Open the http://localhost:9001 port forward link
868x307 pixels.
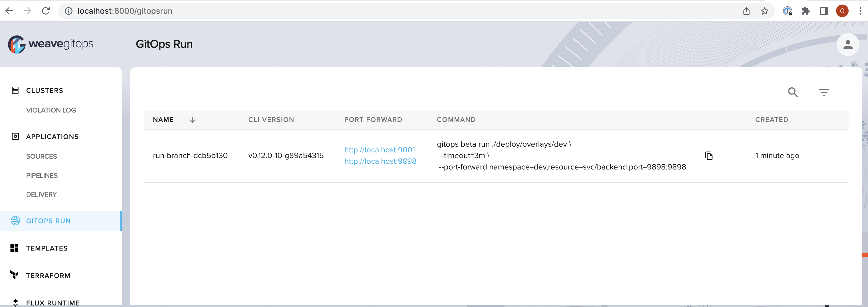(x=380, y=150)
